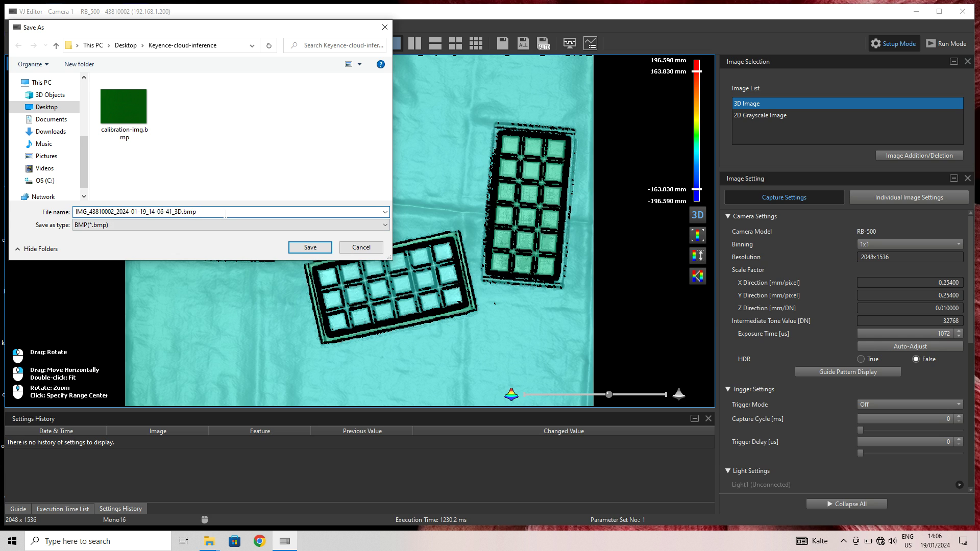Set HDR to True
The height and width of the screenshot is (551, 980).
(x=861, y=359)
